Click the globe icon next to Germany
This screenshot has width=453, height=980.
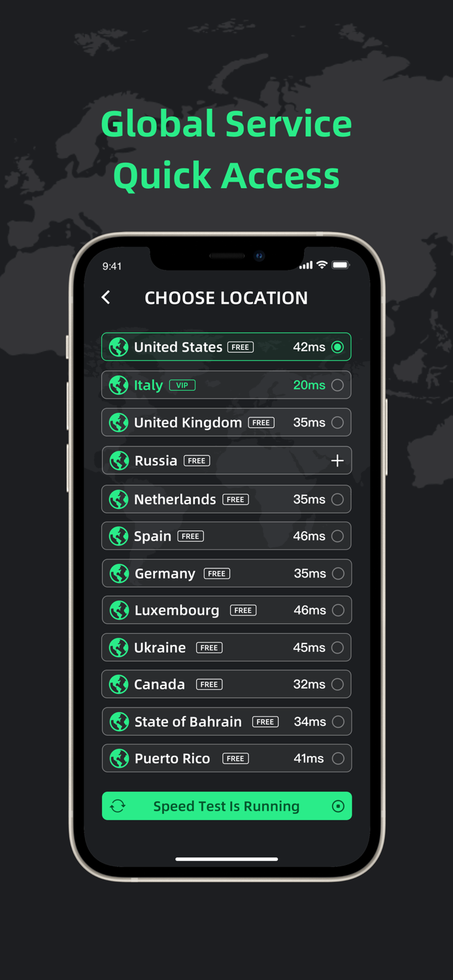pyautogui.click(x=118, y=573)
